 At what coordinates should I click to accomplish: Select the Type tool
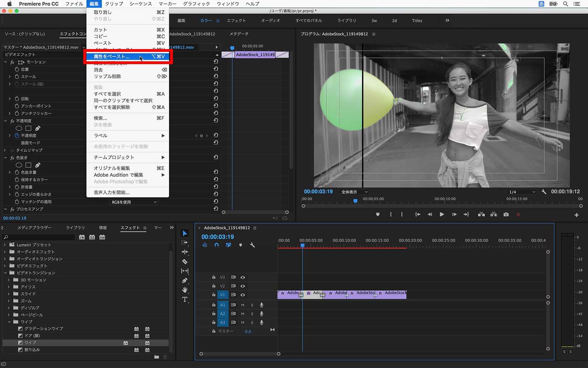185,299
